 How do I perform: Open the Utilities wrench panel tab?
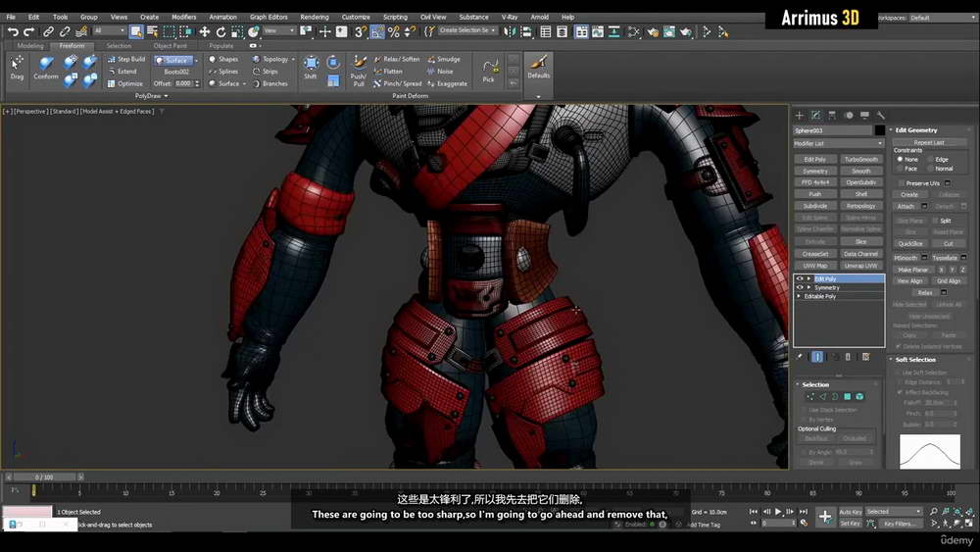(881, 115)
